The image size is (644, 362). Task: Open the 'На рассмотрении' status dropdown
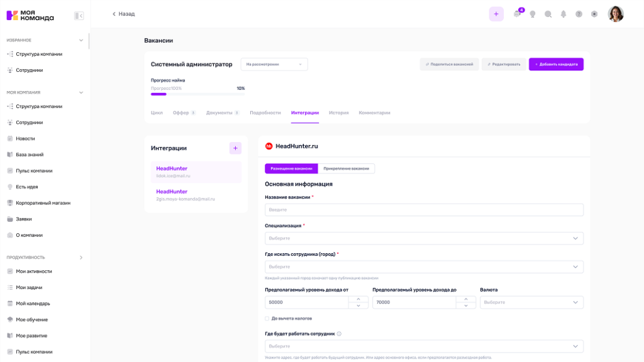(x=274, y=64)
